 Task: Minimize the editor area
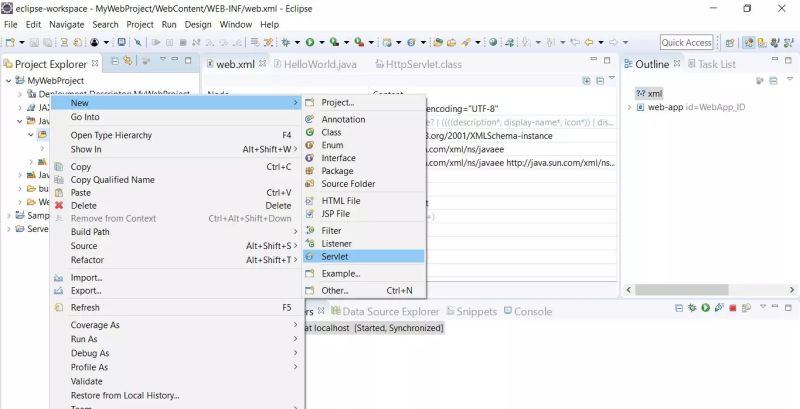coord(593,60)
